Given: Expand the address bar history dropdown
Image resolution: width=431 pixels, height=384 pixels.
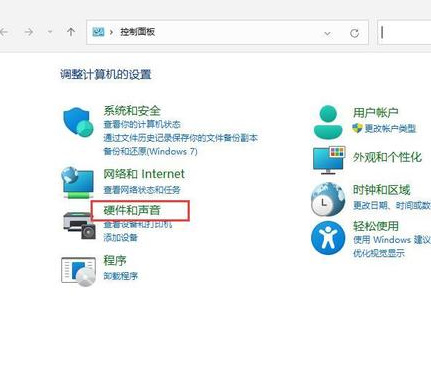Looking at the screenshot, I should point(327,33).
